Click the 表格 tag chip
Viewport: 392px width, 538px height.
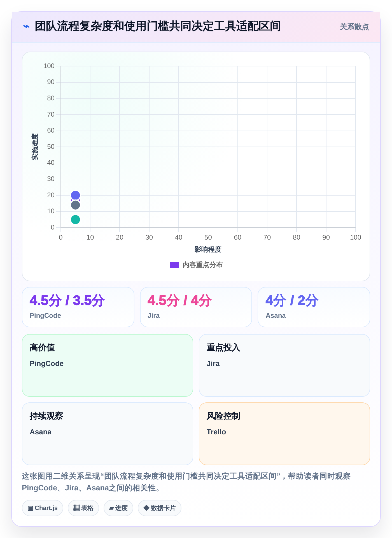coord(83,508)
